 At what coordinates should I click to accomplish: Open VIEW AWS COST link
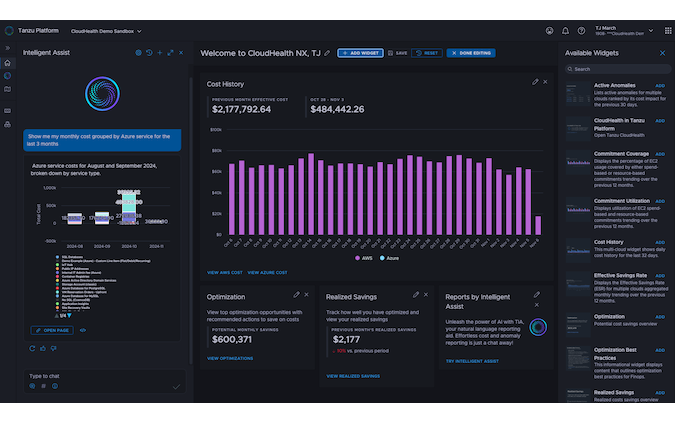(225, 272)
